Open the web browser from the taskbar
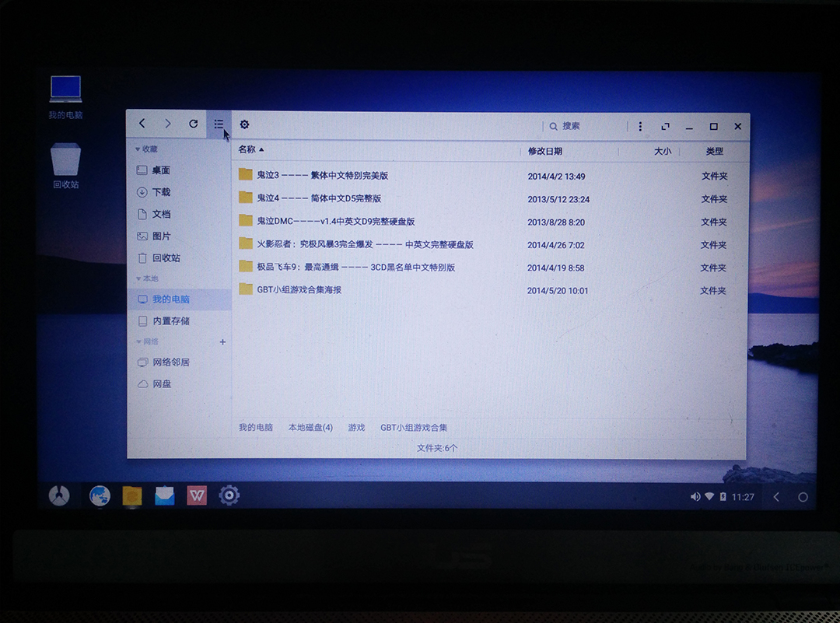Viewport: 840px width, 623px height. (x=98, y=495)
